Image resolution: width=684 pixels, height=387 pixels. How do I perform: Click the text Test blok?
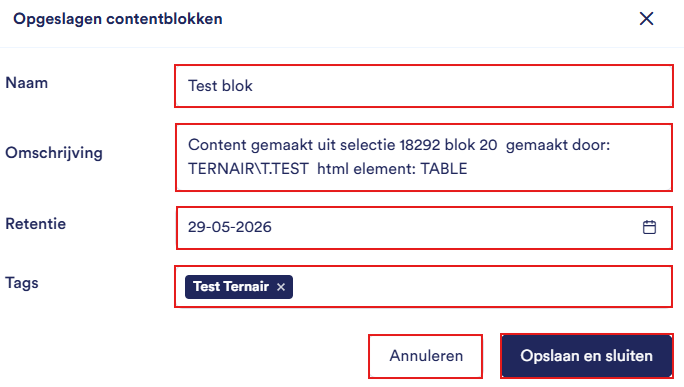[220, 86]
